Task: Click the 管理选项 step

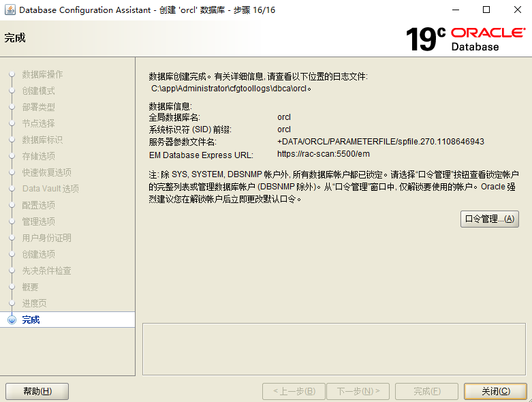Action: [38, 221]
